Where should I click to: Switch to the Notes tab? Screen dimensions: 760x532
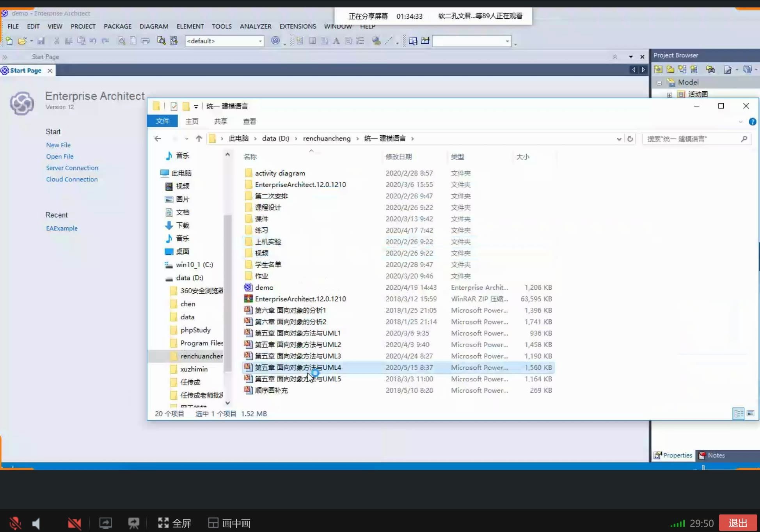[x=712, y=455]
